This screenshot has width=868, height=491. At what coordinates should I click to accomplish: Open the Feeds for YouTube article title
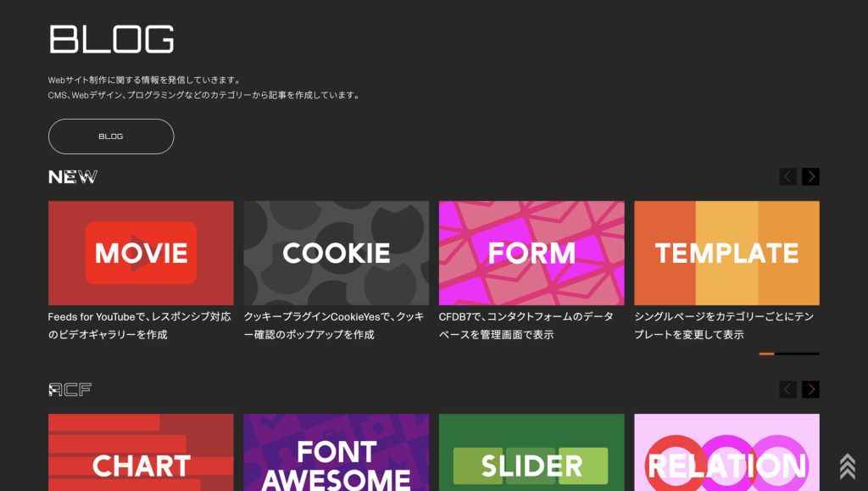[140, 325]
